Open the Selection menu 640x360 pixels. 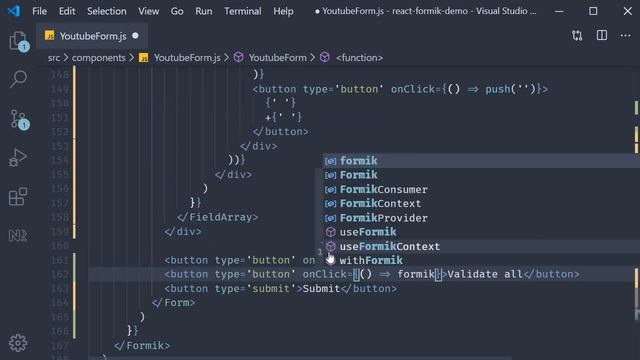tap(107, 11)
